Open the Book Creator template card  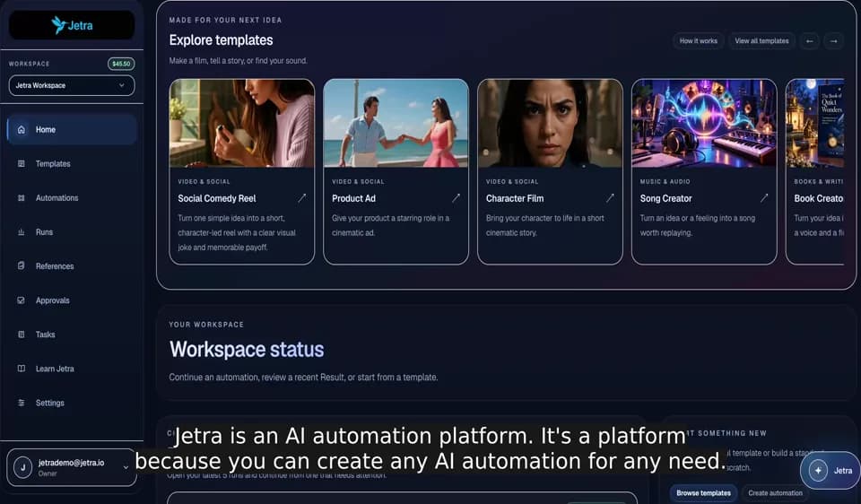click(815, 172)
